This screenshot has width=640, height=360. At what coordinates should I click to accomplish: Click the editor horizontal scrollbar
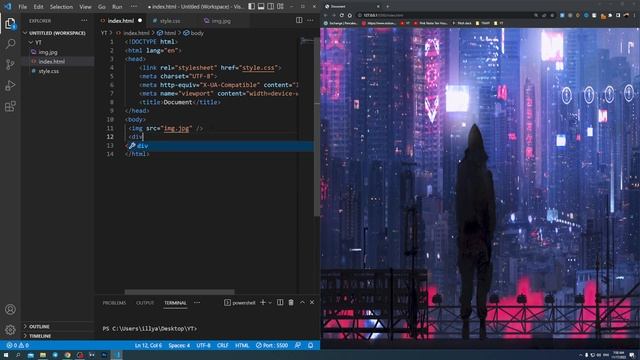coord(180,292)
